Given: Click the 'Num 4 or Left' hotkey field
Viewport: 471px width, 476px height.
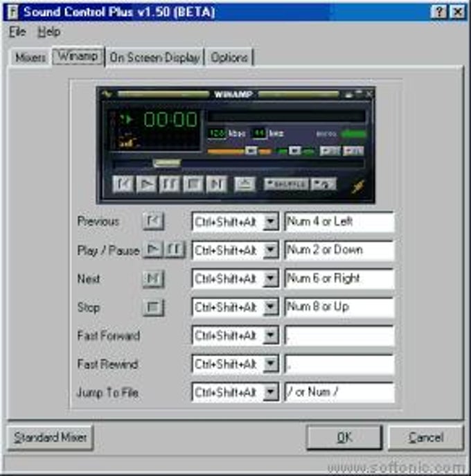Looking at the screenshot, I should (x=339, y=222).
